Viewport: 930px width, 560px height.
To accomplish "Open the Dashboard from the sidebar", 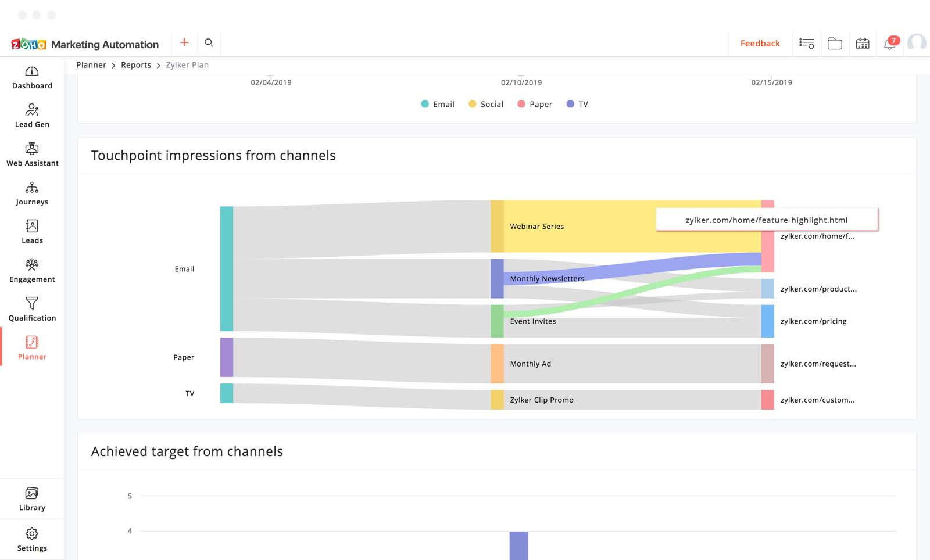I will 32,78.
